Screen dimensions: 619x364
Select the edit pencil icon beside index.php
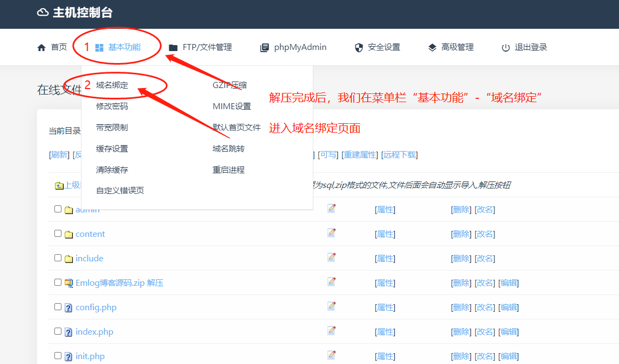click(331, 331)
